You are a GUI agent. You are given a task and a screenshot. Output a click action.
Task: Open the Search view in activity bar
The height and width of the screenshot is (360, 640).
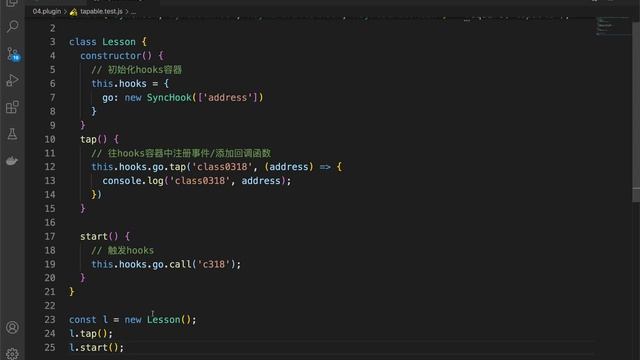click(x=12, y=27)
